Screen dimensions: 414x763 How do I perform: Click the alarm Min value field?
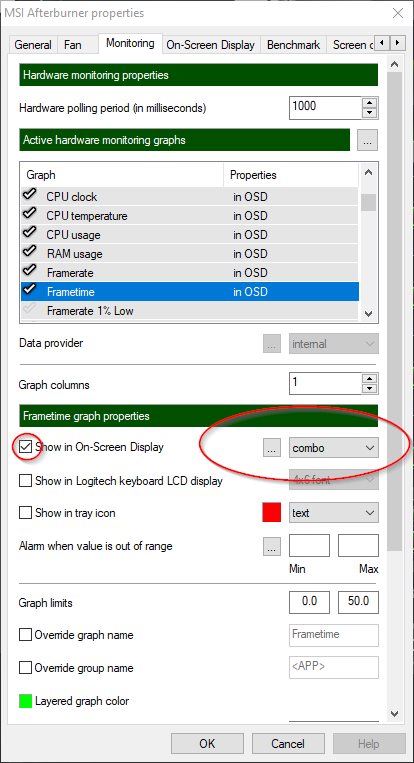pyautogui.click(x=309, y=545)
